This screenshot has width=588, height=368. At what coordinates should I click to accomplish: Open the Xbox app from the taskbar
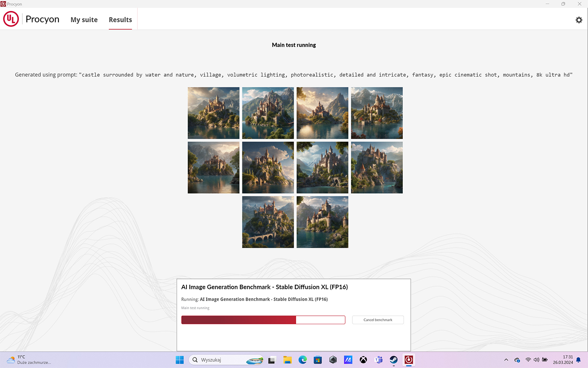[363, 360]
